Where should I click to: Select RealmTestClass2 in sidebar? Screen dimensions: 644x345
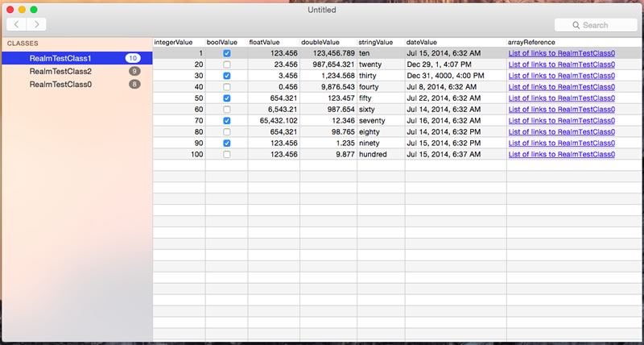[x=61, y=71]
